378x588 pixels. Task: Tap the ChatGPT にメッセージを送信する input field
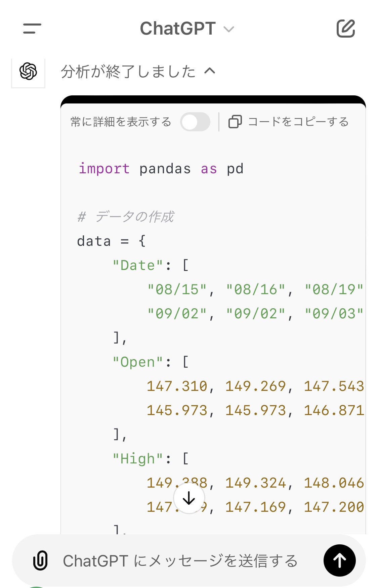(x=181, y=560)
